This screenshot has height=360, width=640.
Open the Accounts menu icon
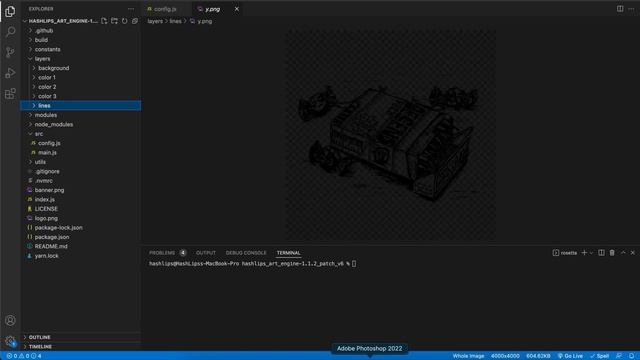point(10,320)
